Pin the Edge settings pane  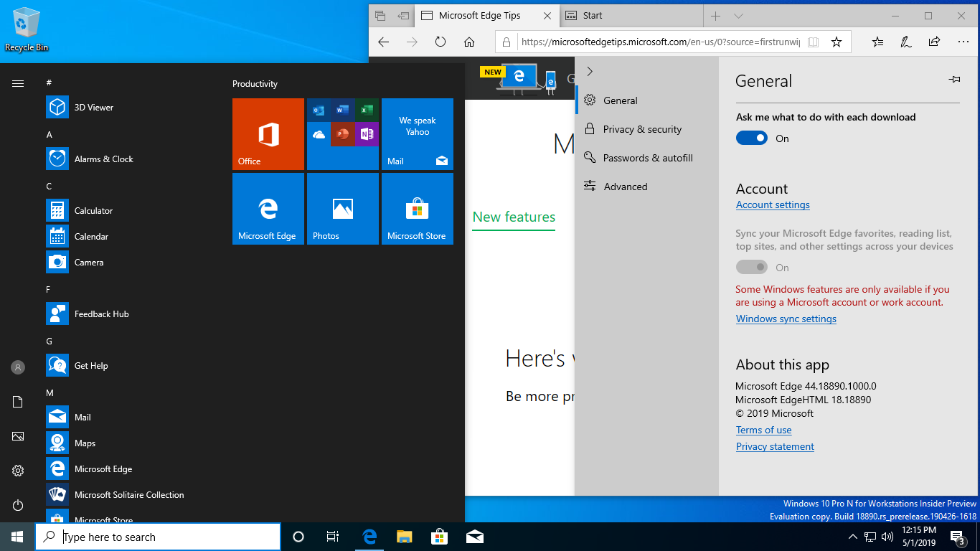click(954, 80)
